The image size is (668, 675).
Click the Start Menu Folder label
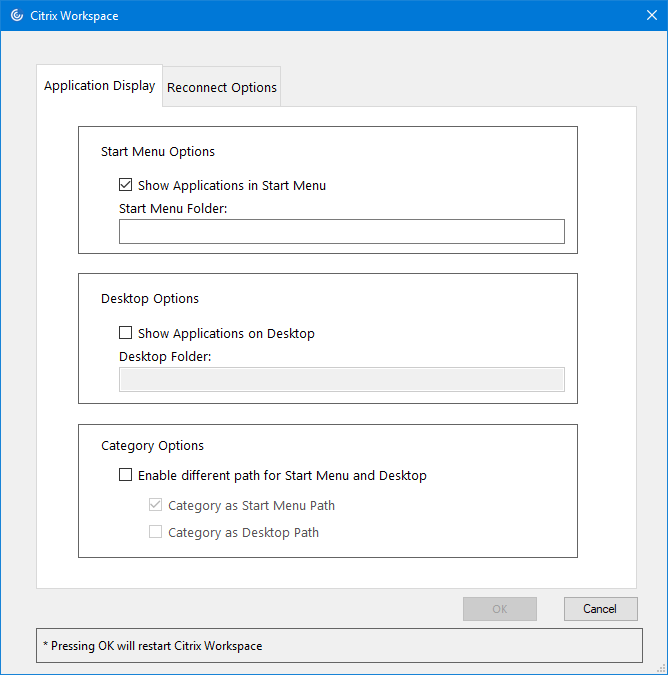pyautogui.click(x=173, y=209)
